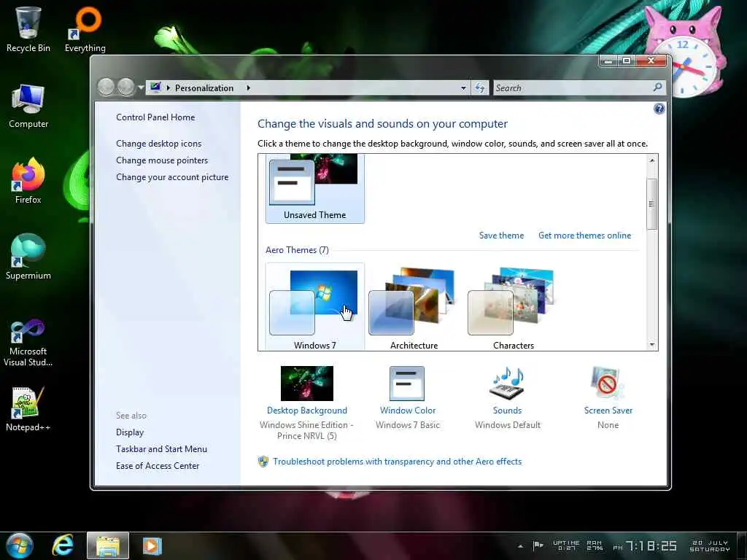Open Ease of Access Center link
The width and height of the screenshot is (747, 560).
[x=158, y=466]
